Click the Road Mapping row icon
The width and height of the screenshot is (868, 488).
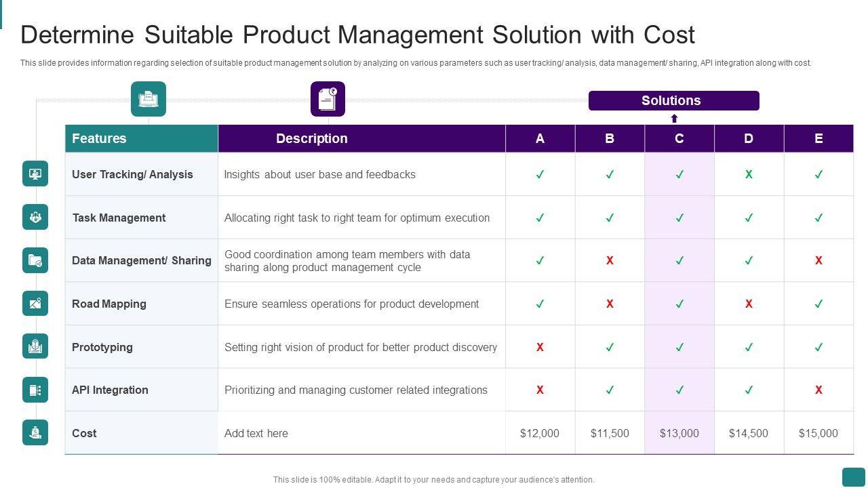coord(35,304)
